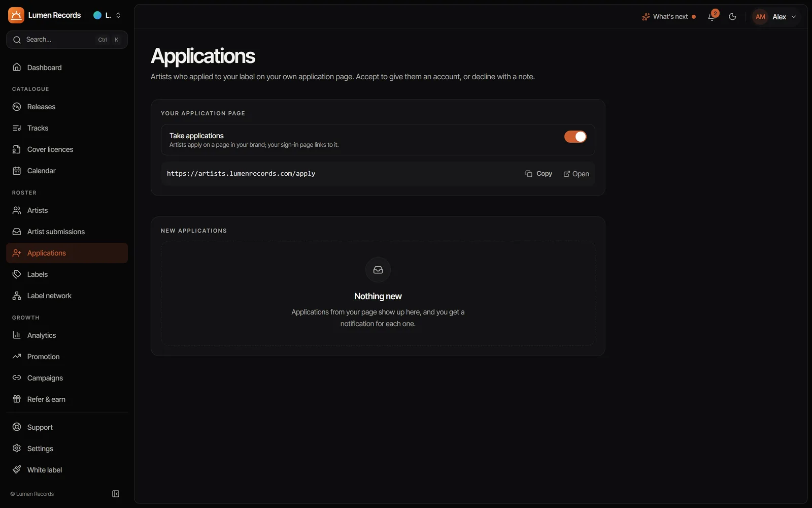The image size is (812, 508).
Task: Click the Calendar icon in sidebar
Action: (17, 171)
